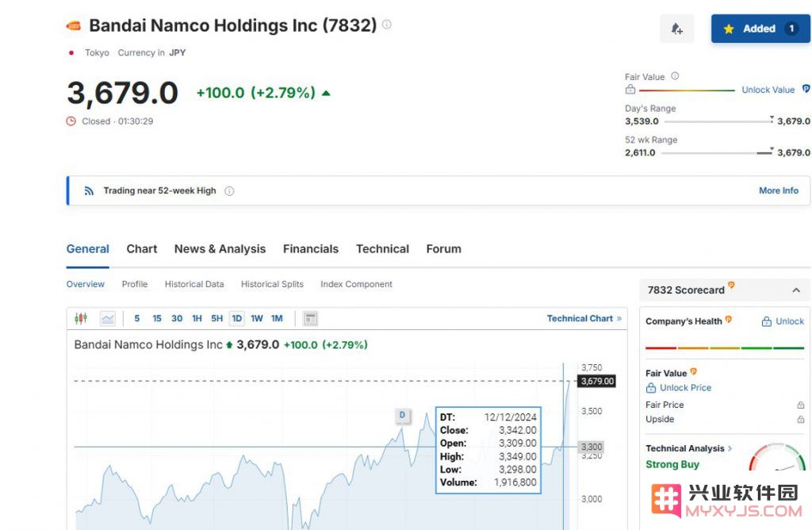Click the lock icon in Fair Price row
Screen dimensions: 812x530
pyautogui.click(x=801, y=405)
